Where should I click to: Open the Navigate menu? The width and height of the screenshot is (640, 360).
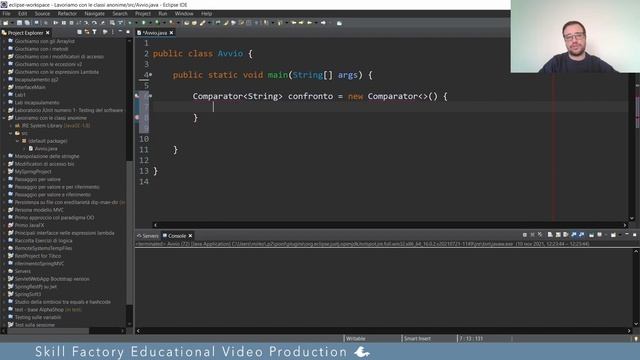click(94, 13)
